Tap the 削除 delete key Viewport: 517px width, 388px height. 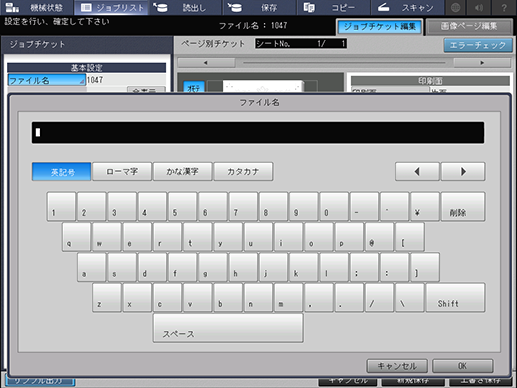point(463,206)
